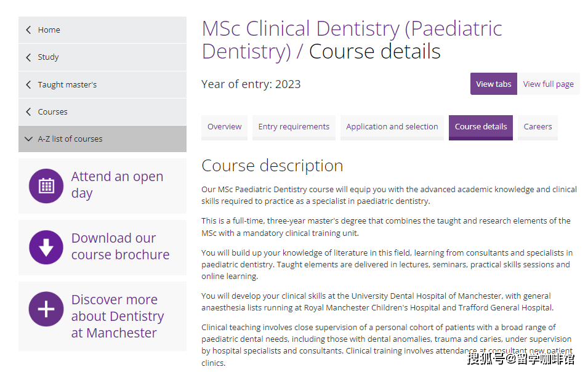This screenshot has height=372, width=588.
Task: Select the Course details tab
Action: pyautogui.click(x=481, y=127)
